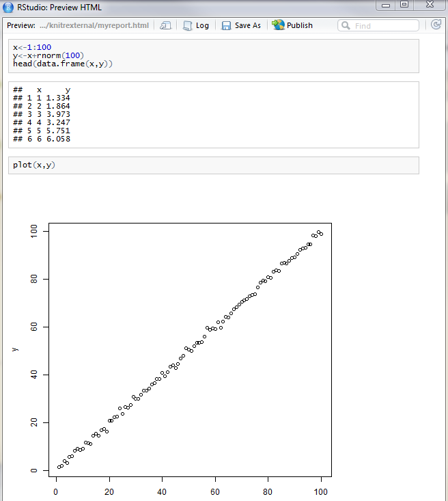The height and width of the screenshot is (501, 448).
Task: Click the x-axis tick label 60
Action: 215,491
